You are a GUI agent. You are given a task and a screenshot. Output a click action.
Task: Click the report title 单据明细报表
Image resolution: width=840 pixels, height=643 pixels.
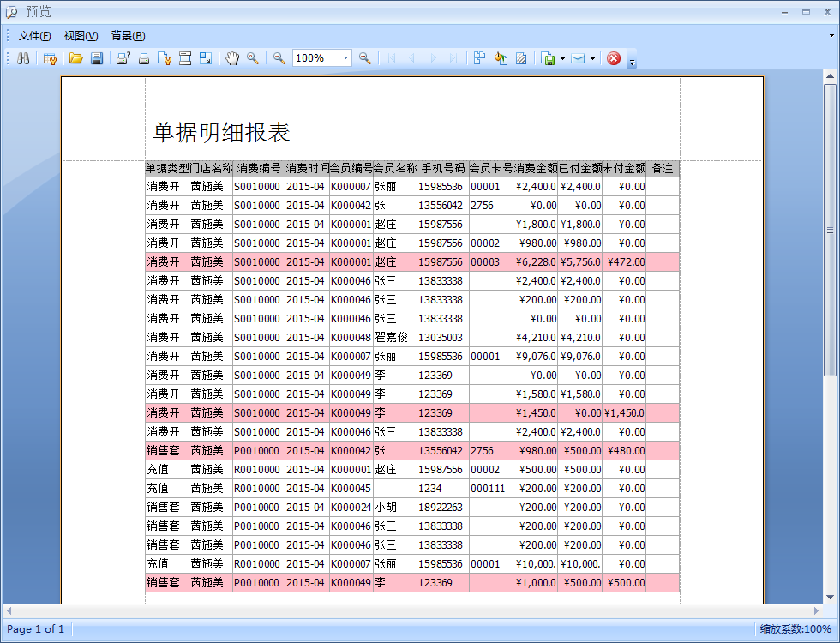point(221,132)
